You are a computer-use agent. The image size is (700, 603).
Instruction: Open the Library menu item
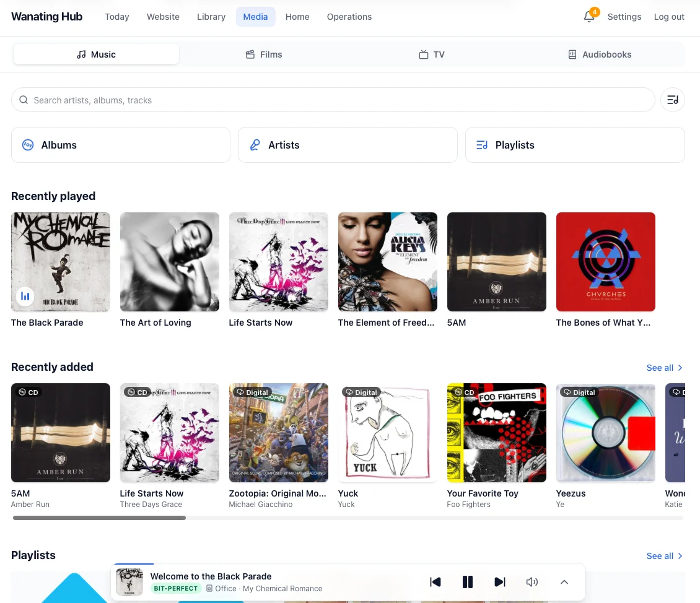(211, 17)
